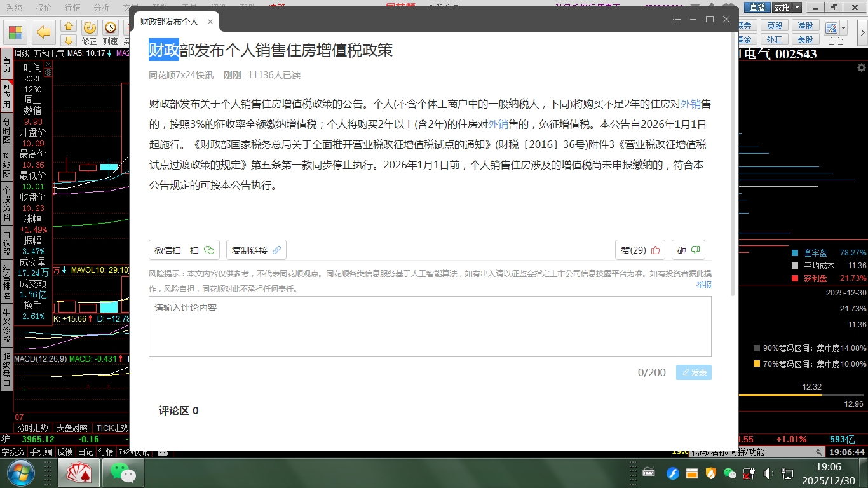Open chip panel gear icon at right
The image size is (868, 488).
pyautogui.click(x=861, y=67)
